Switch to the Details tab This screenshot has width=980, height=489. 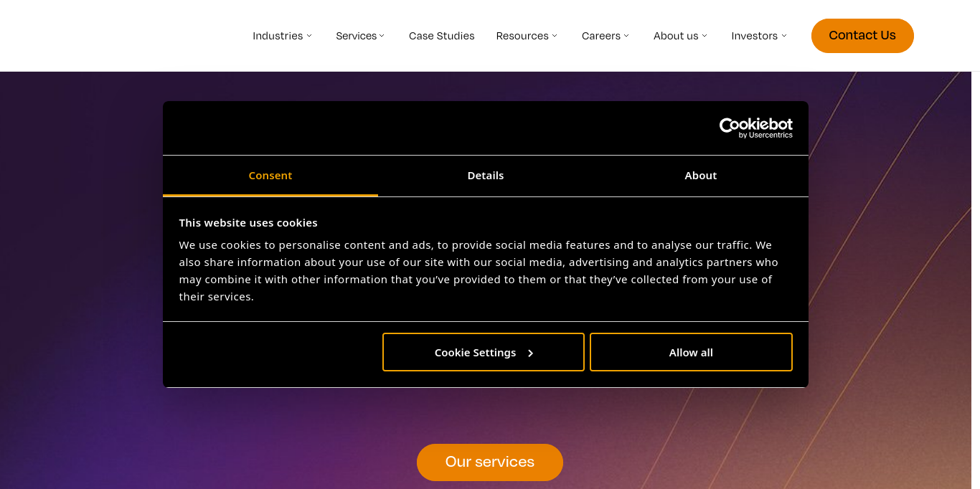pos(486,175)
